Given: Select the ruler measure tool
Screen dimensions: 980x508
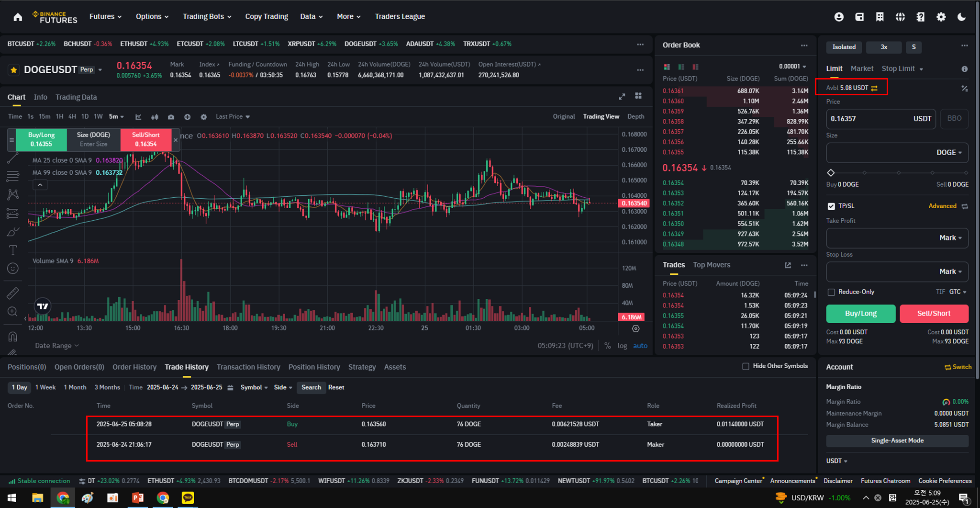Looking at the screenshot, I should click(x=13, y=293).
